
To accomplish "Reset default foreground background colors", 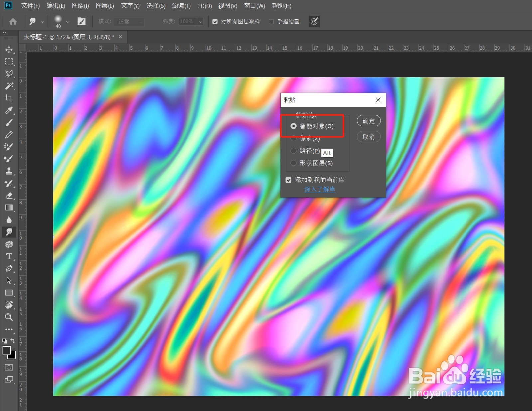I will 5,341.
